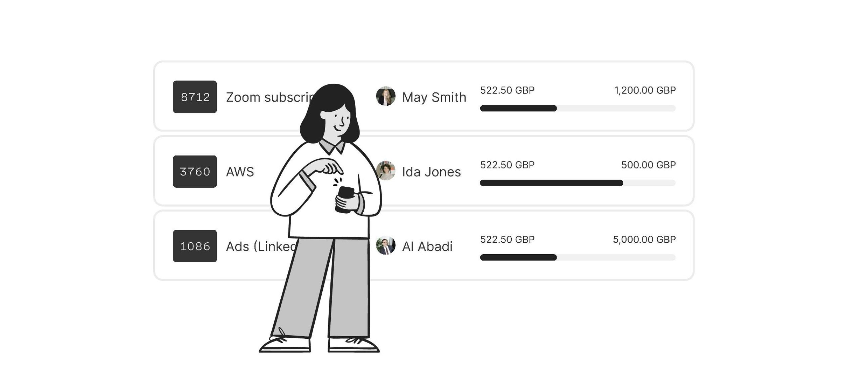The width and height of the screenshot is (868, 366).
Task: Click the 1086 card code badge
Action: (195, 246)
